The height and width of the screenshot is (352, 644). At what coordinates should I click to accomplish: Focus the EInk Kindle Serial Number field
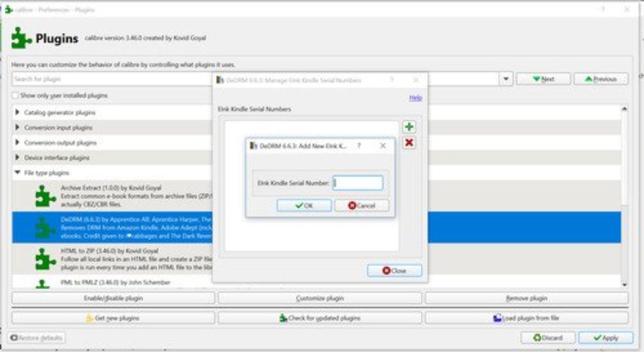[x=358, y=183]
